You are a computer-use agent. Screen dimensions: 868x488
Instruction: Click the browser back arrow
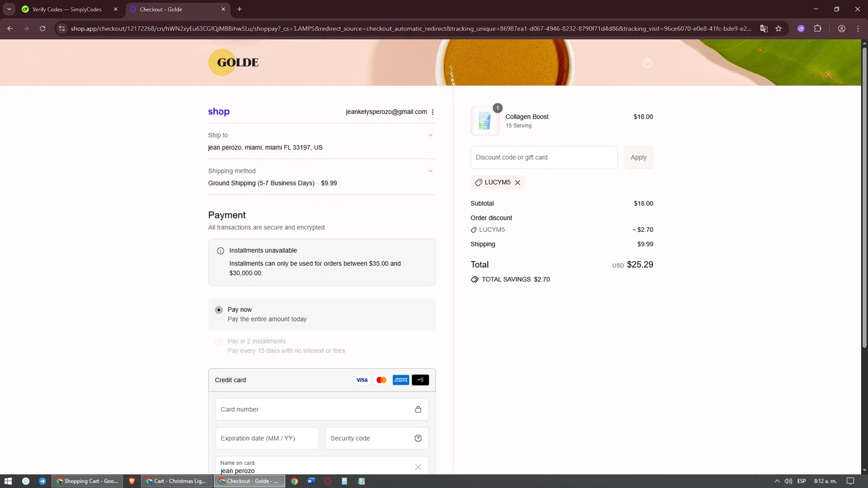coord(10,28)
